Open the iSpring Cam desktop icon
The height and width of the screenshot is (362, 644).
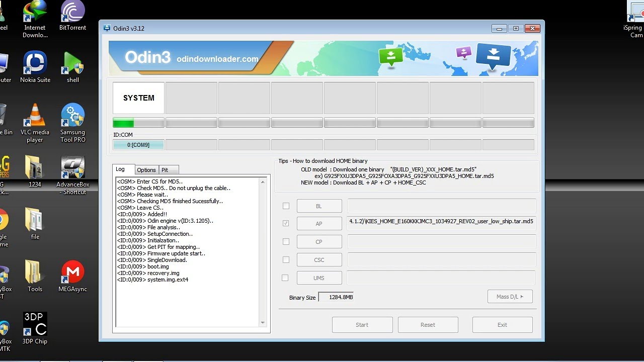coord(635,20)
